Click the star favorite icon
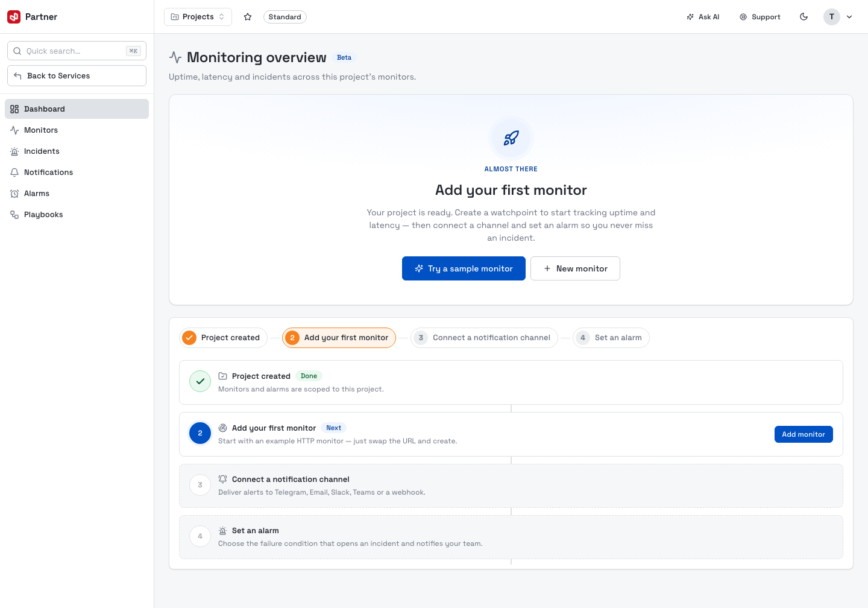868x608 pixels. coord(248,17)
